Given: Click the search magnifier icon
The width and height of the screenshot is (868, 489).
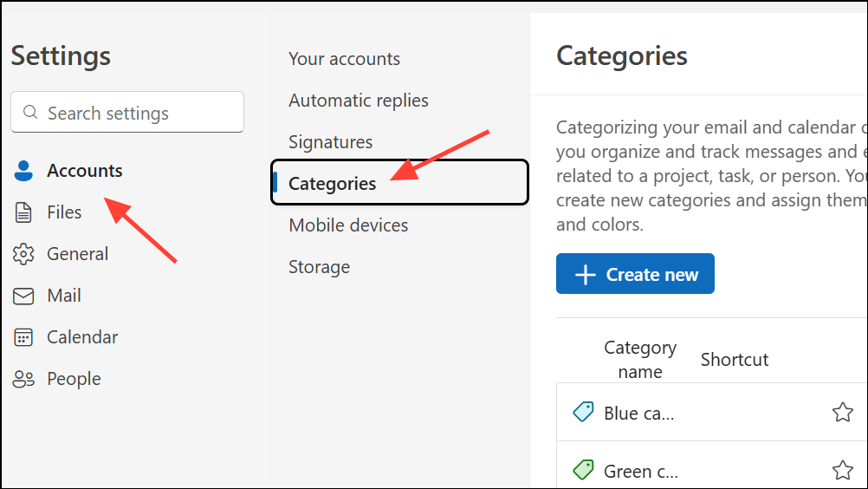Looking at the screenshot, I should (30, 113).
